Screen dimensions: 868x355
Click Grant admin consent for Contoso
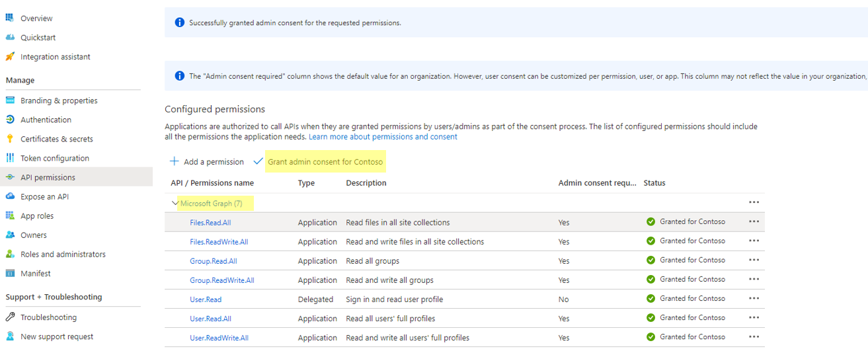coord(325,162)
